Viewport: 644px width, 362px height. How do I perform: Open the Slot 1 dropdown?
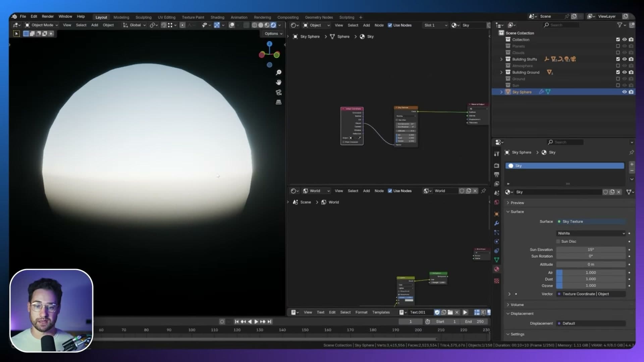tap(435, 25)
